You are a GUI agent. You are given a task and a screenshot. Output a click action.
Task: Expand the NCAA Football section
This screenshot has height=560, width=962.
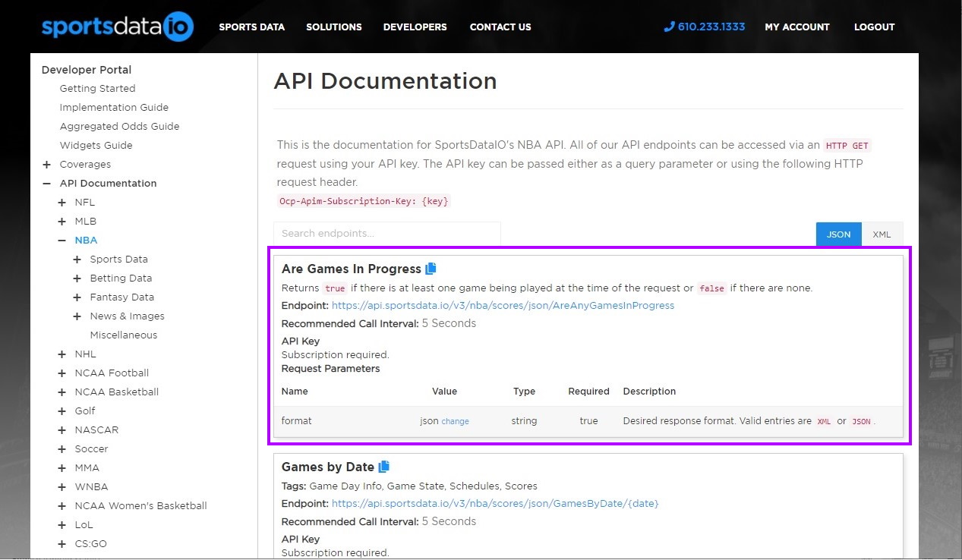coord(62,373)
